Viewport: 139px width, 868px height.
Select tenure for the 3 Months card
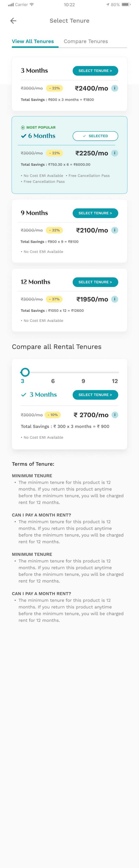[x=95, y=71]
